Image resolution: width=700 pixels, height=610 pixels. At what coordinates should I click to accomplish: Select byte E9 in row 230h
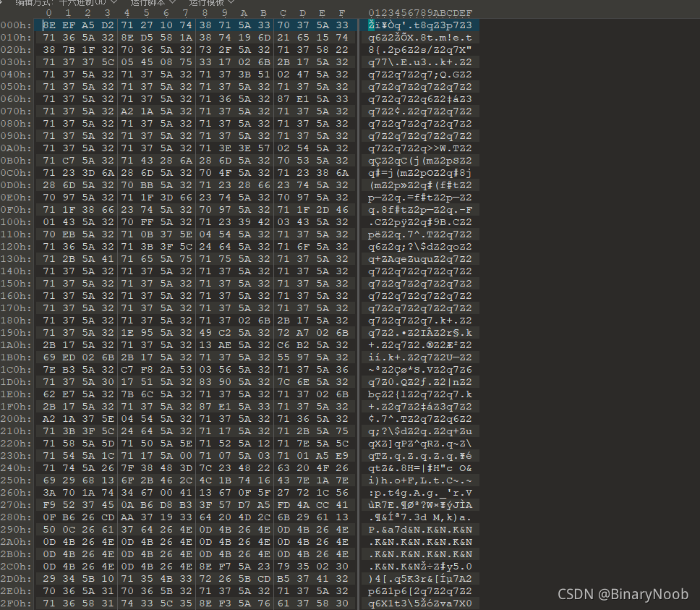(342, 456)
